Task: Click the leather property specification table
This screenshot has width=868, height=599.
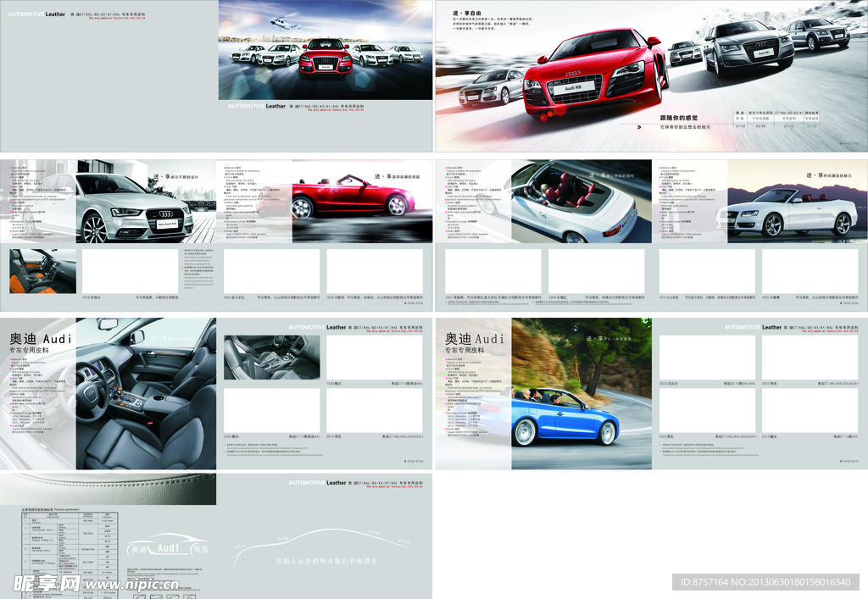Action: (x=70, y=555)
